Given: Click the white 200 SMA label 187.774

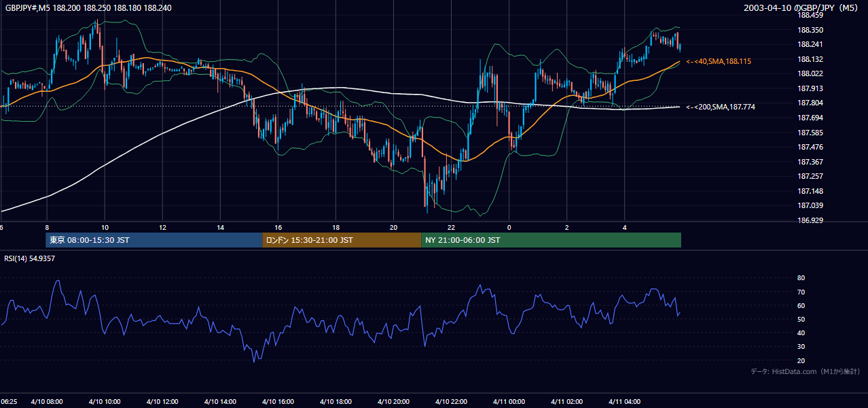Looking at the screenshot, I should pyautogui.click(x=721, y=107).
